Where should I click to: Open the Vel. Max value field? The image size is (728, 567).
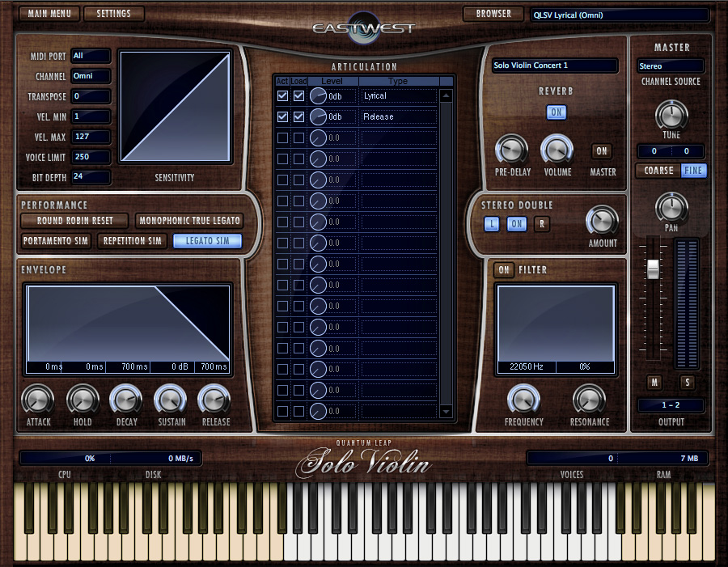pos(91,137)
